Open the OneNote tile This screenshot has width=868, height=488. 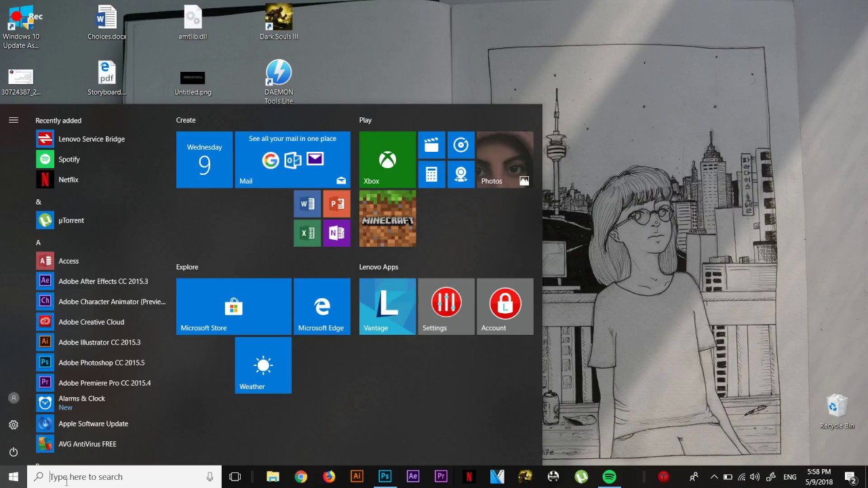coord(336,233)
